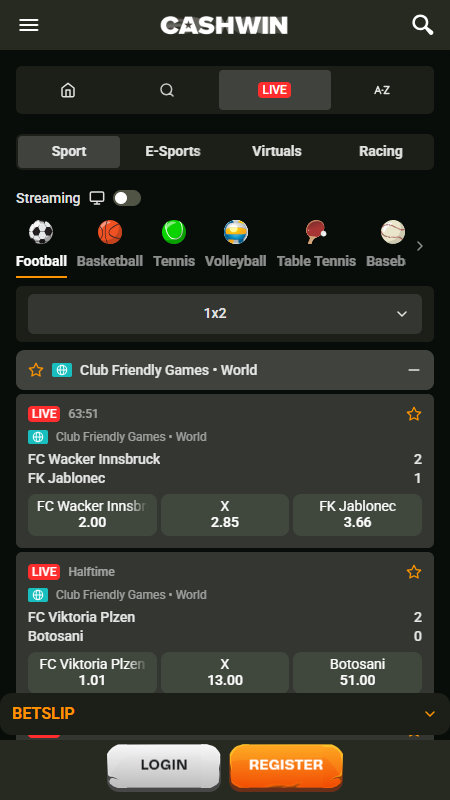Collapse the Club Friendly Games section

(x=414, y=370)
